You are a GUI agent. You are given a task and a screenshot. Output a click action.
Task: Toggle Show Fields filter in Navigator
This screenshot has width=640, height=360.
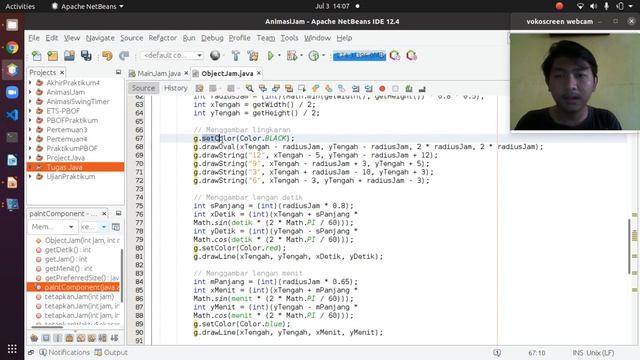pos(46,338)
